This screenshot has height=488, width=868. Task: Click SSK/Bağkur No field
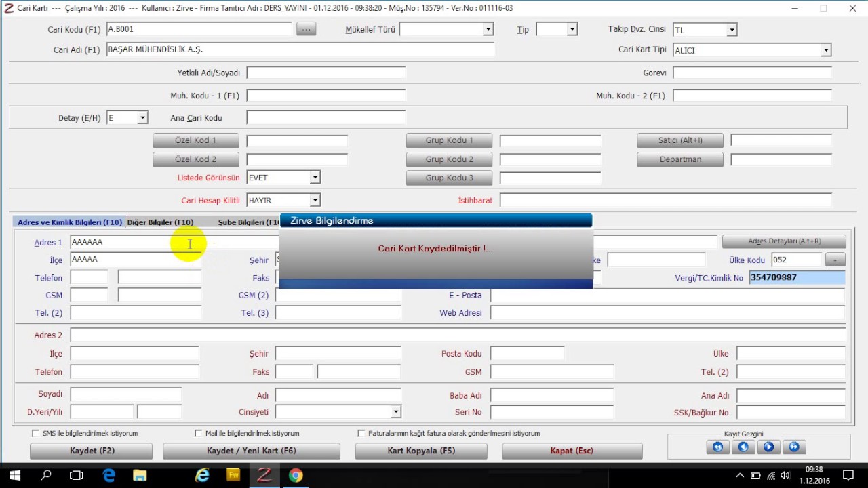pyautogui.click(x=791, y=413)
